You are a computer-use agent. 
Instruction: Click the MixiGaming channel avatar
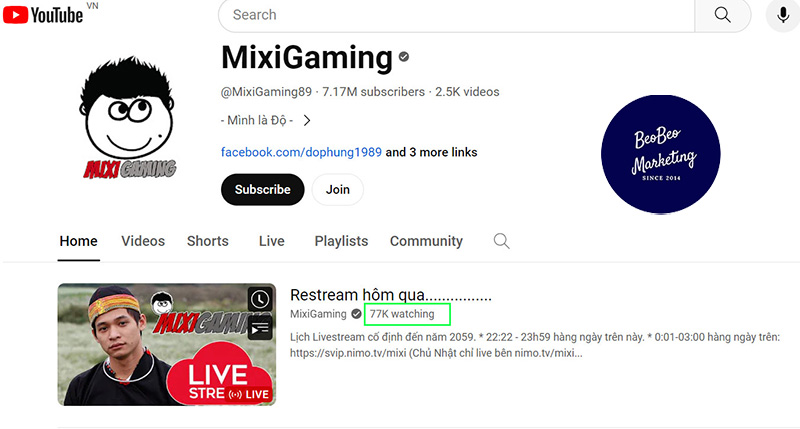pyautogui.click(x=130, y=119)
